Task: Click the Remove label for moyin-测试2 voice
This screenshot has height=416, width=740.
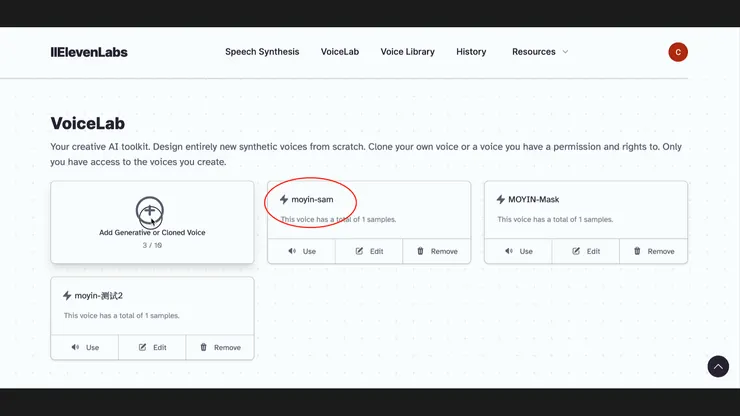Action: (x=227, y=348)
